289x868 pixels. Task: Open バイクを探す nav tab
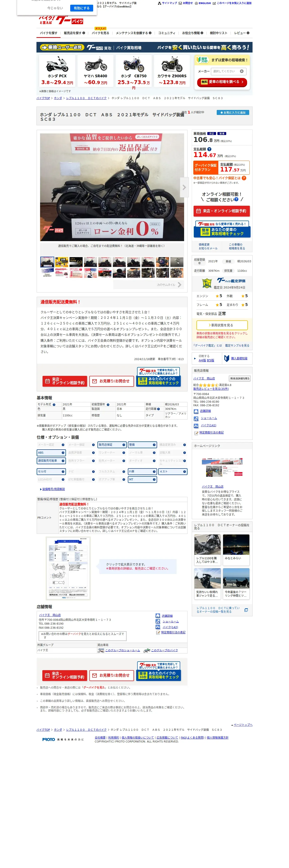48,33
